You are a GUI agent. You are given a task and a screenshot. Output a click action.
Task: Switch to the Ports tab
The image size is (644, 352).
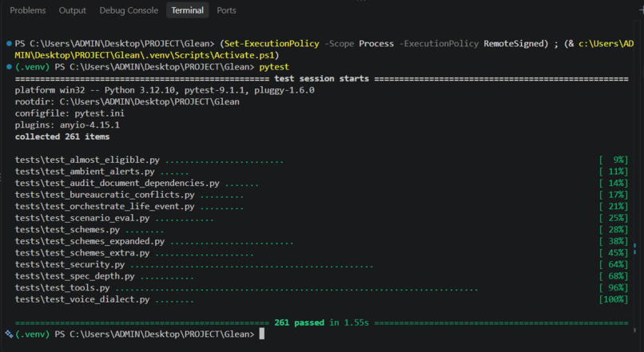(x=226, y=10)
